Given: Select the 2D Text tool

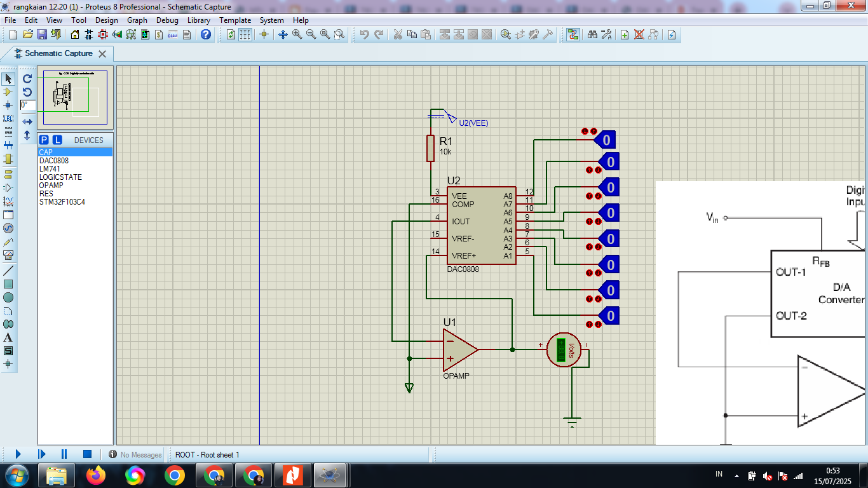Looking at the screenshot, I should point(8,337).
